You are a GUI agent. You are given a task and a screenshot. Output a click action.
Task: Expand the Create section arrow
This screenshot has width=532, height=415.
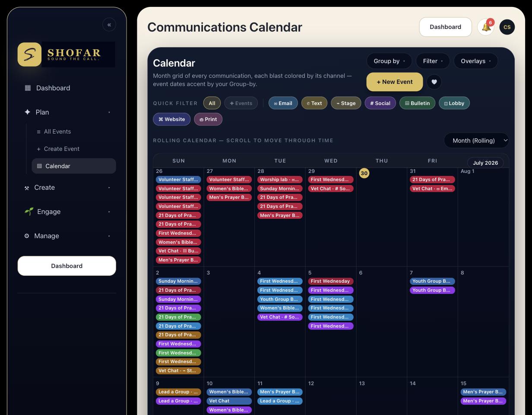click(x=109, y=188)
